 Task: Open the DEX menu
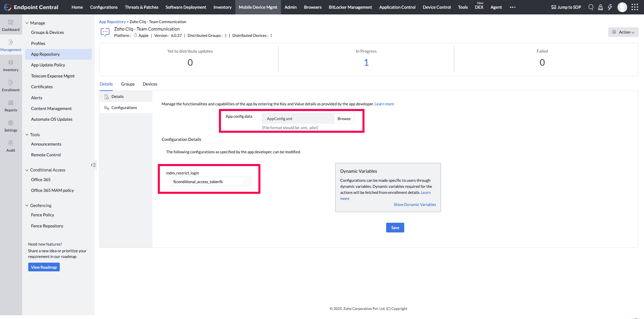coord(479,7)
